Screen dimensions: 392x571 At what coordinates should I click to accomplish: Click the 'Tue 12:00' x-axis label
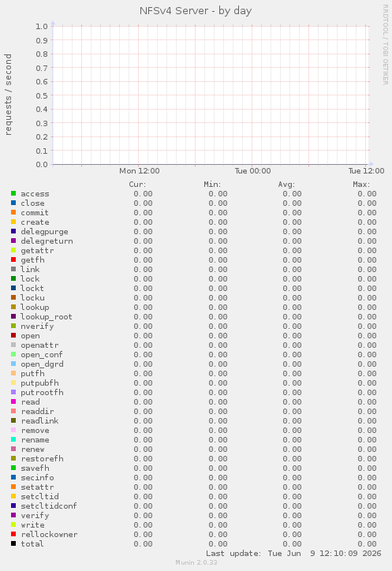tap(366, 171)
